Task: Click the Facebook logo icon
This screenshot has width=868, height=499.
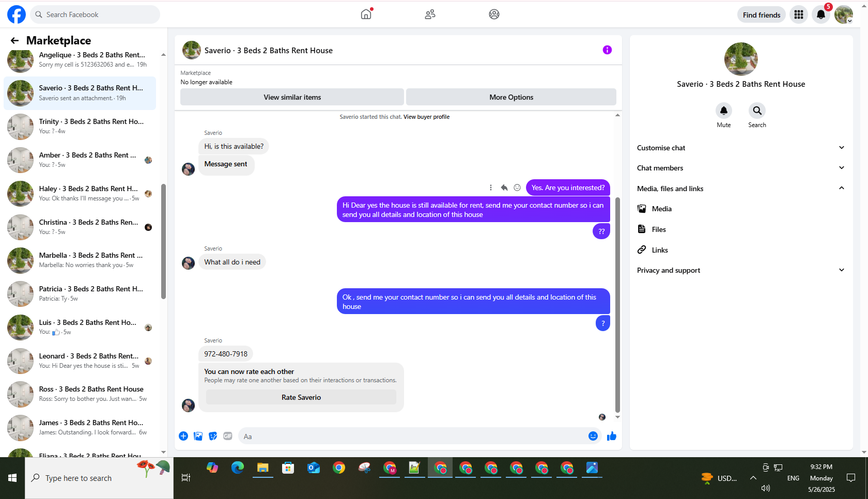Action: coord(17,14)
